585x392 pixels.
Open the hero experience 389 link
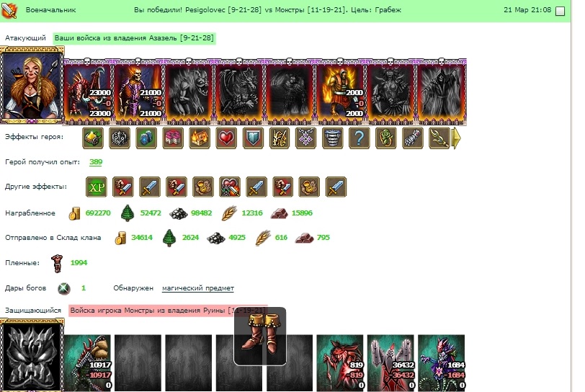coord(96,161)
